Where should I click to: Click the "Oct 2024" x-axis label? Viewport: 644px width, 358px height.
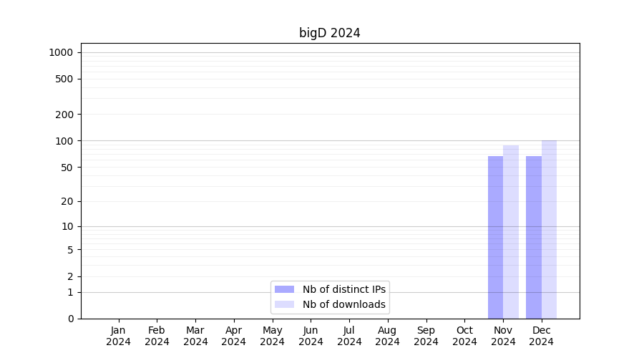(464, 336)
